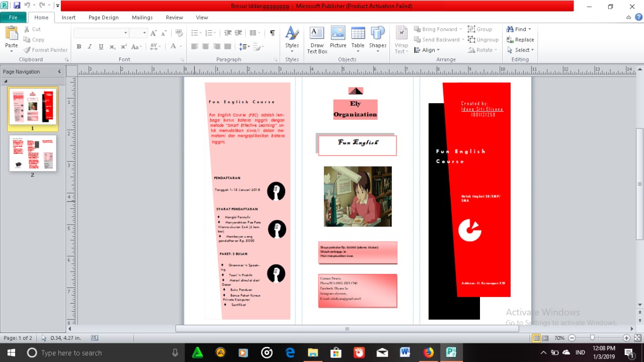Clear formatting with the eraser icon
Viewport: 644px width, 362px height.
click(x=178, y=33)
